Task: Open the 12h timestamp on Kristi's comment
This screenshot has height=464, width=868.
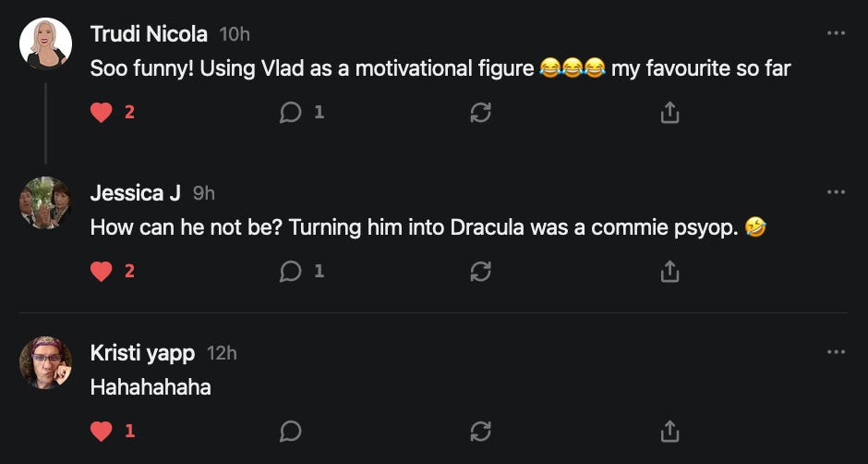Action: (x=222, y=353)
